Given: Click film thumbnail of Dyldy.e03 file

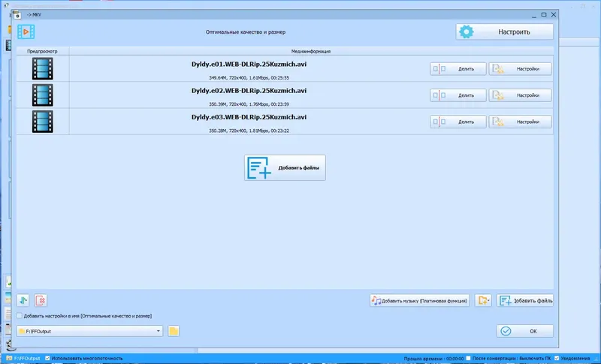Looking at the screenshot, I should pyautogui.click(x=43, y=122).
